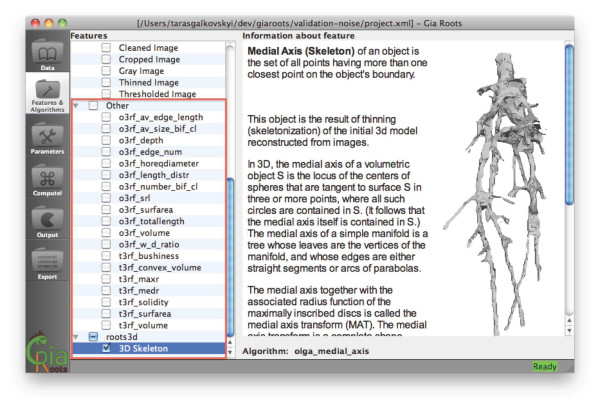Select the o3rf_length_distr feature
Viewport: 600px width, 408px height.
[x=154, y=175]
